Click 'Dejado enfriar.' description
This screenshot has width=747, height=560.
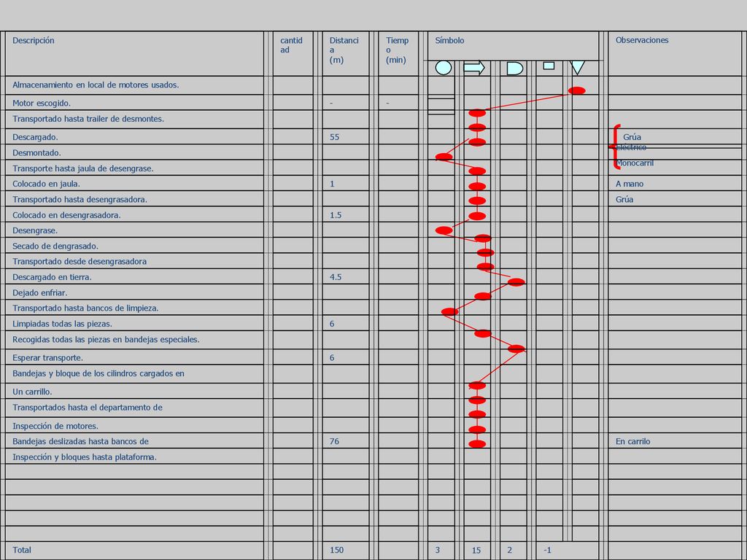coord(40,293)
